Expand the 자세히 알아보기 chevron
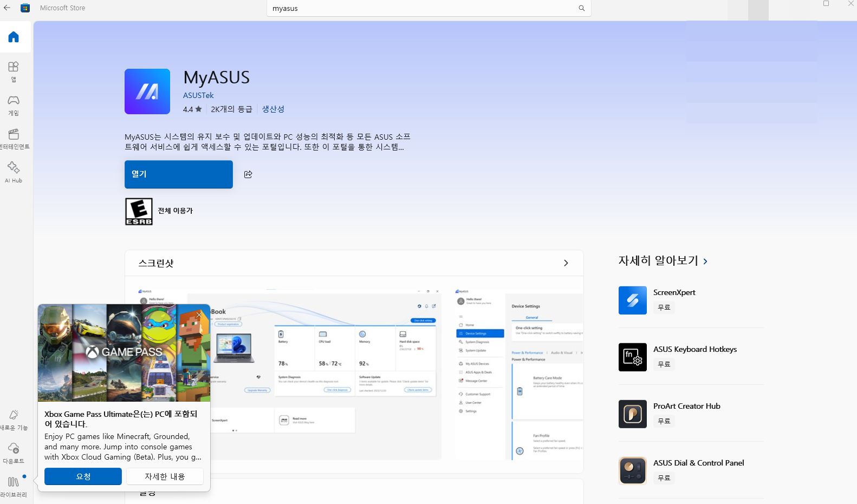This screenshot has height=504, width=857. [x=705, y=261]
